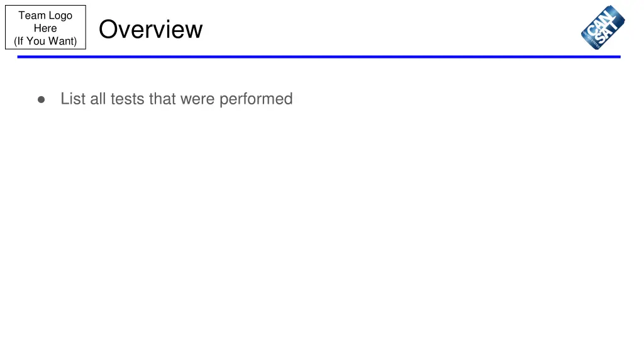Viewport: 644px width, 362px height.
Task: Click the word 'were' in bullet
Action: (197, 100)
